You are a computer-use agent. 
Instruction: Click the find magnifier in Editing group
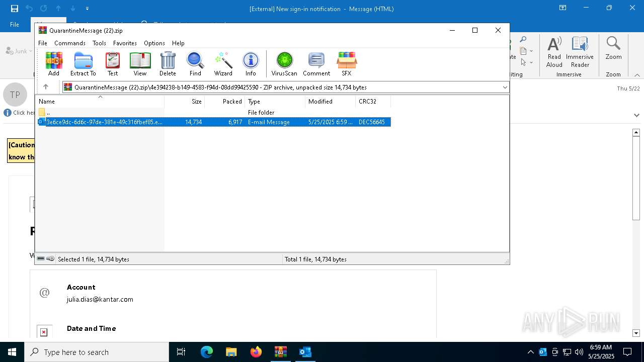coord(523,40)
